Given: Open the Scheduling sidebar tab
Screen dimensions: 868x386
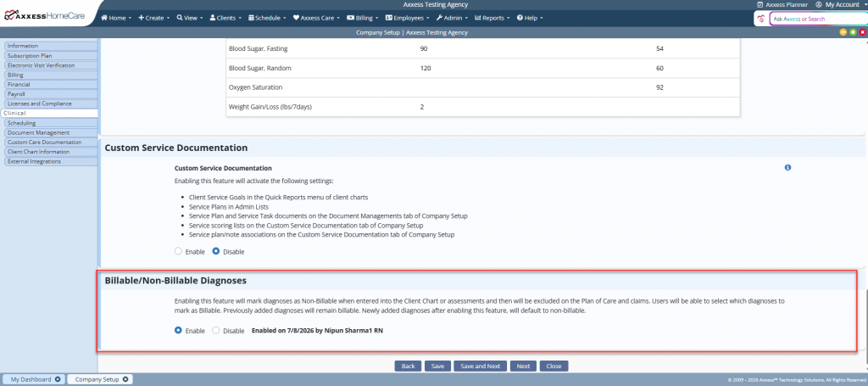Looking at the screenshot, I should point(51,123).
